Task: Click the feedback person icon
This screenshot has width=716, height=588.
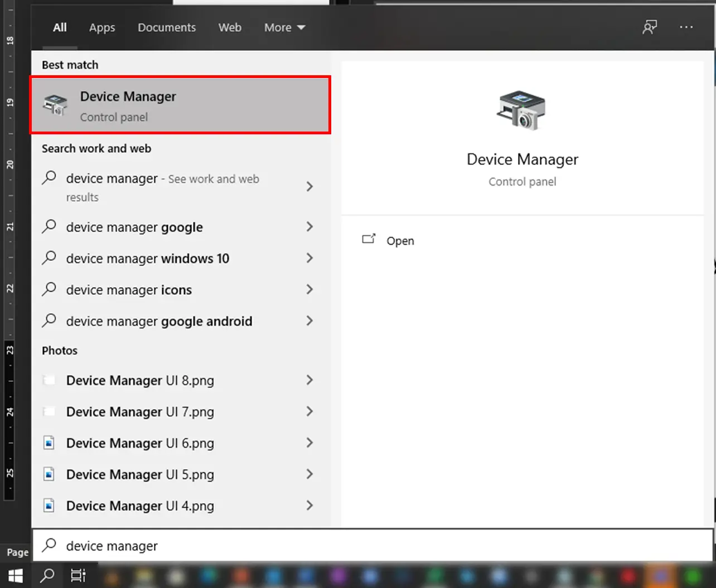Action: pos(650,27)
